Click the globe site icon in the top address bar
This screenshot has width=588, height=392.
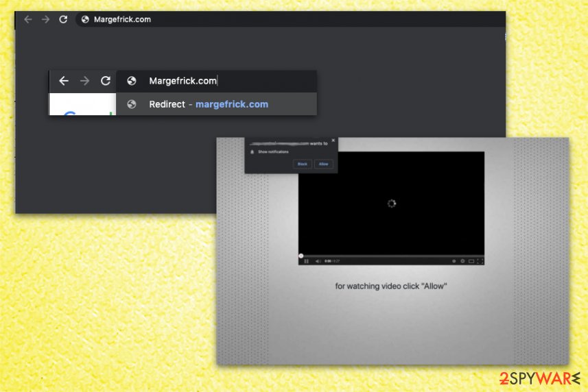click(85, 19)
